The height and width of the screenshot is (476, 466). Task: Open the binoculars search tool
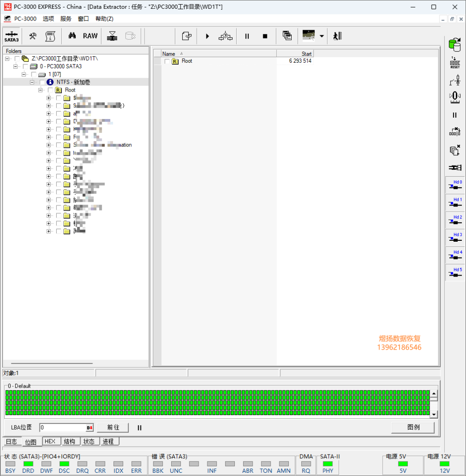pos(72,36)
